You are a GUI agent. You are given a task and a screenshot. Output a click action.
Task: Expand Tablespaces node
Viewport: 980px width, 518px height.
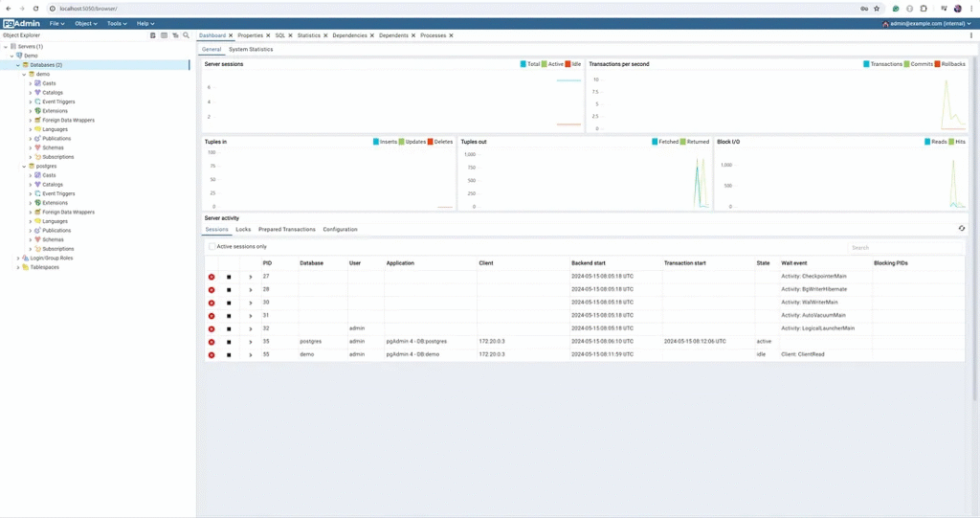pyautogui.click(x=18, y=267)
